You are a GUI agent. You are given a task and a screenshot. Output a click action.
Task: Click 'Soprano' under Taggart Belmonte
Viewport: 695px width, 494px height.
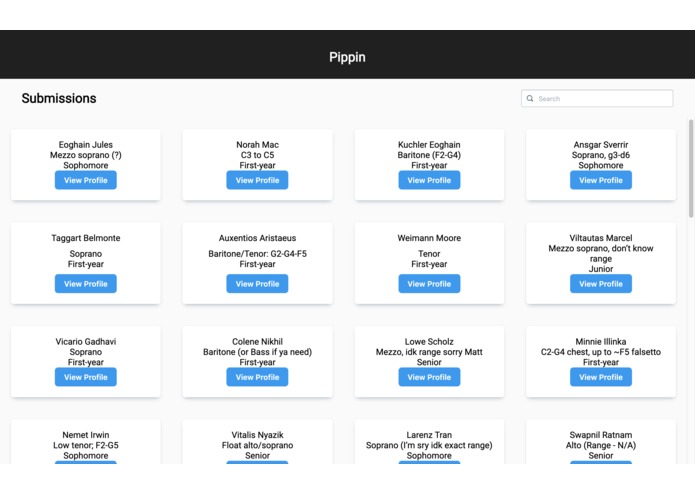point(86,254)
